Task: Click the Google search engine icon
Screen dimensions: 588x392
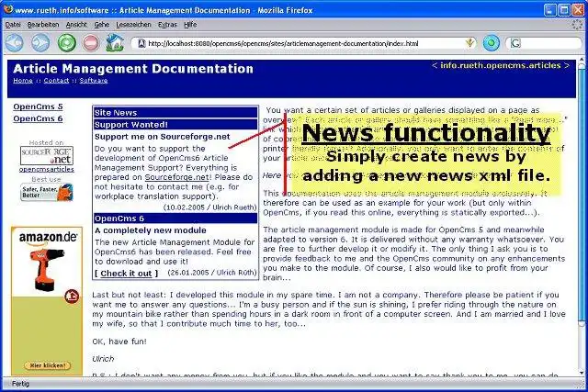Action: (515, 43)
